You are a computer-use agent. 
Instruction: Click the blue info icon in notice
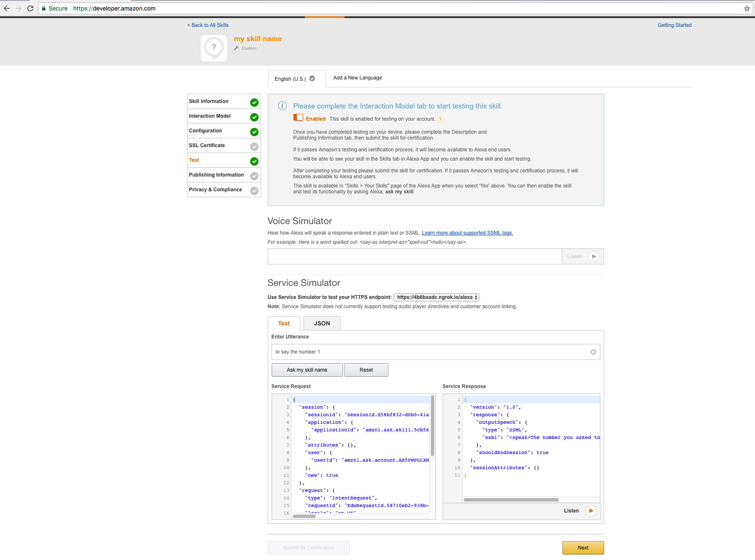(282, 106)
